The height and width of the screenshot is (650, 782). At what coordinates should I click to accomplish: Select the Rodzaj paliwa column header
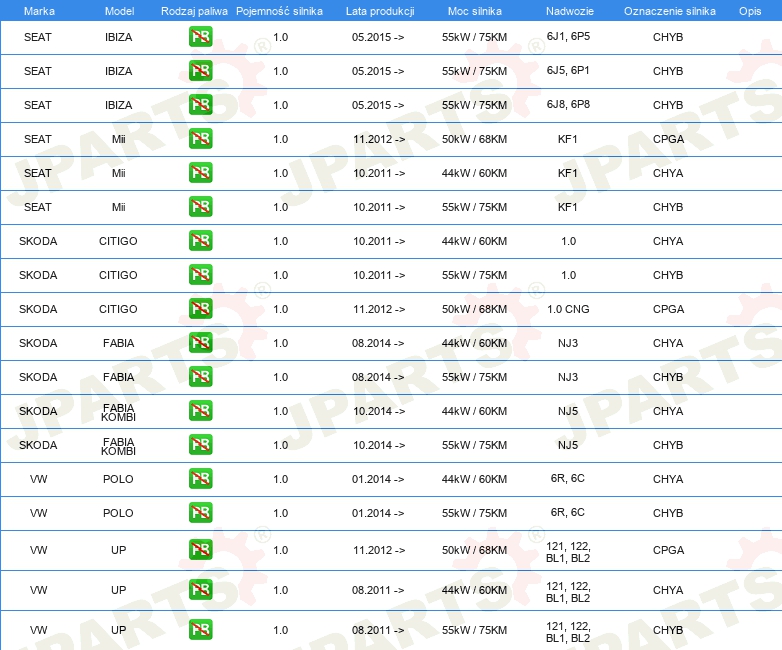(194, 11)
